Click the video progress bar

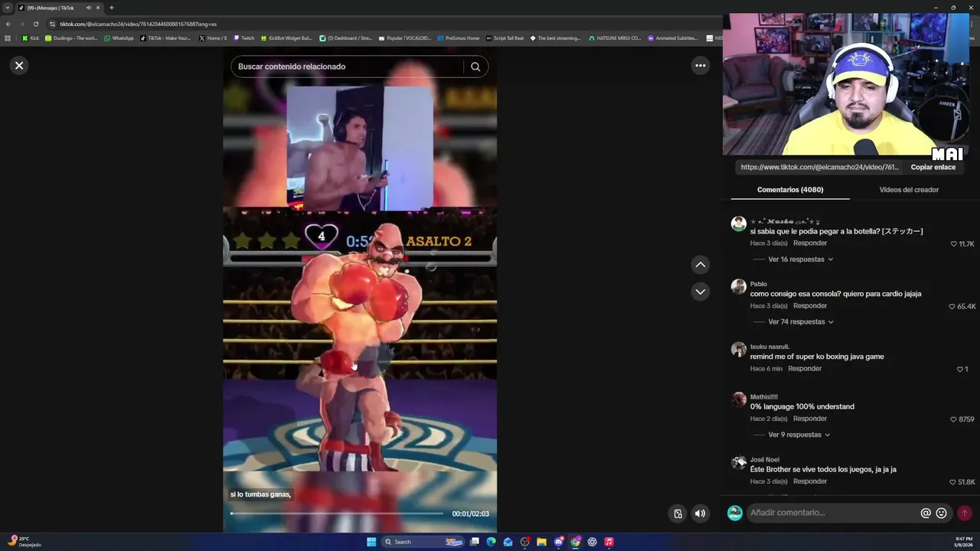pos(337,514)
